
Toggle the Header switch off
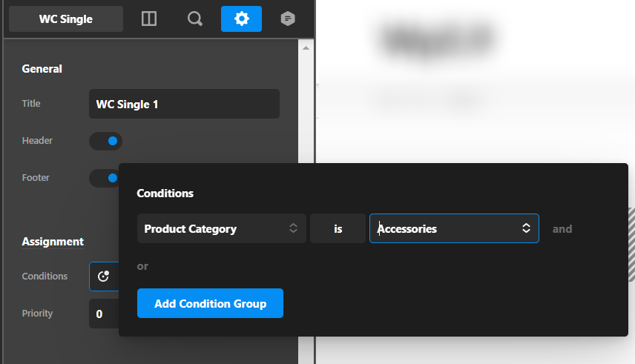pos(106,141)
